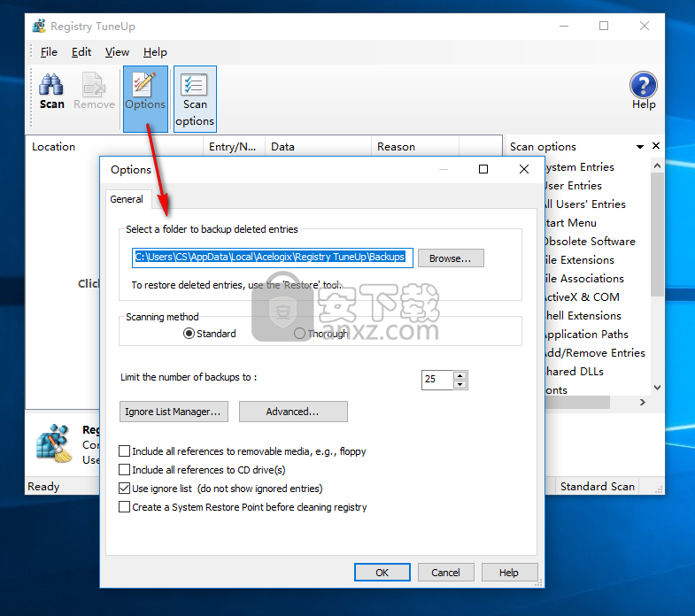This screenshot has width=695, height=616.
Task: Close the Options dialog window
Action: tap(524, 169)
